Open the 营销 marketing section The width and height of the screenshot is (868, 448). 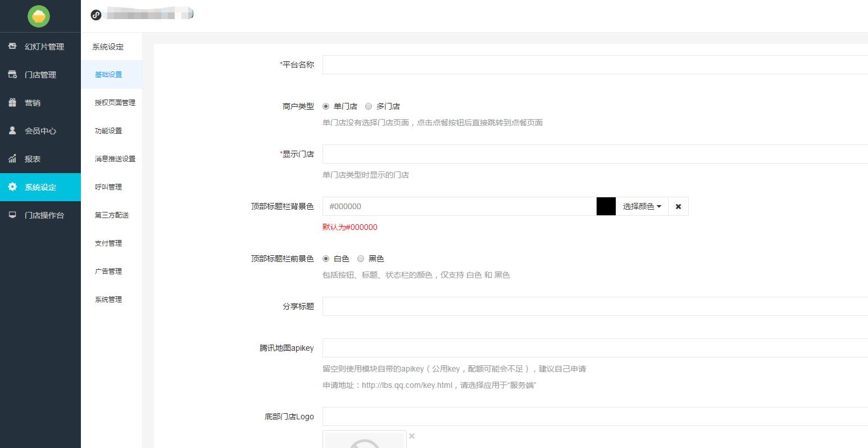(x=33, y=102)
